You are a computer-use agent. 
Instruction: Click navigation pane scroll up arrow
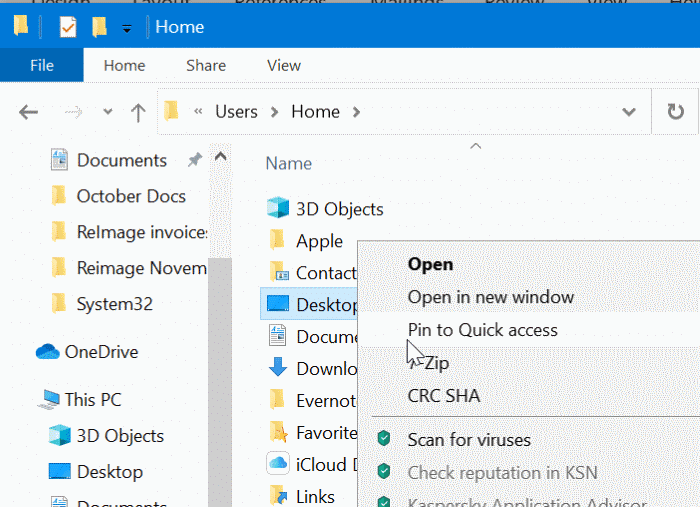(x=220, y=157)
